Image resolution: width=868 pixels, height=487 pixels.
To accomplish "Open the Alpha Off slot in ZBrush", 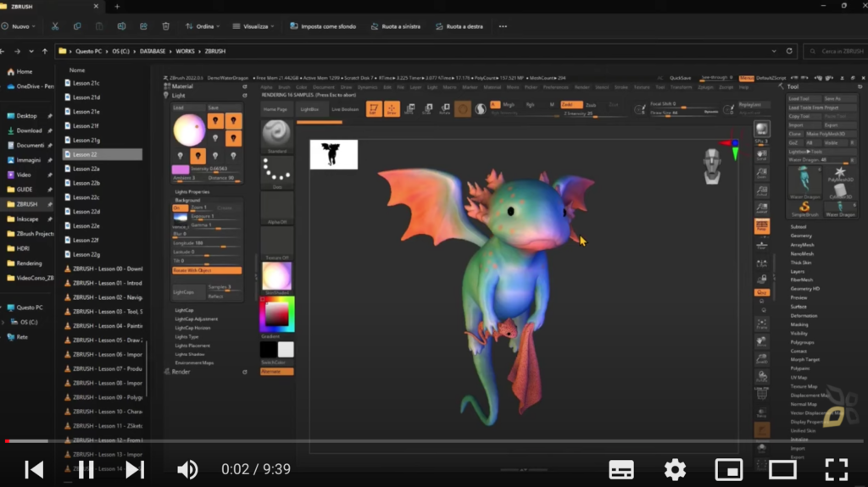I will click(277, 208).
